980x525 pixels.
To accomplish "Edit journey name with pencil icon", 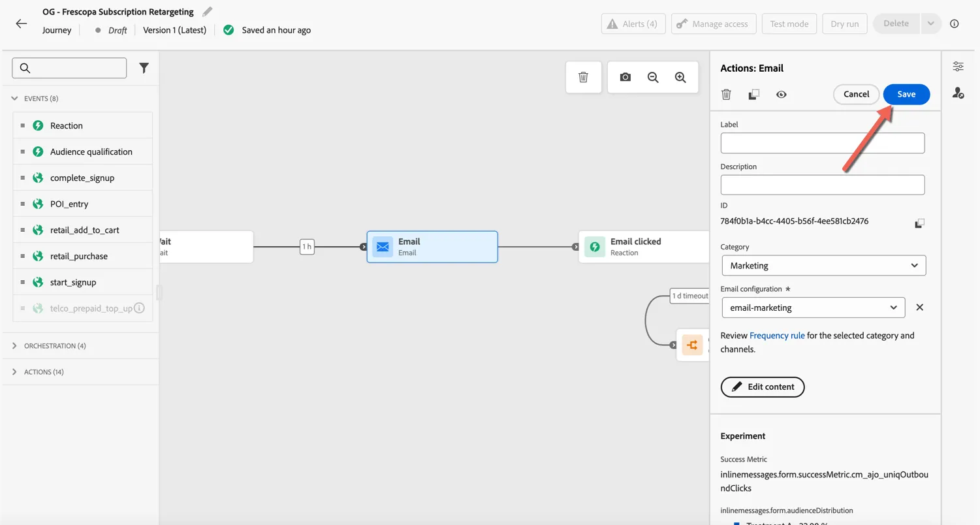I will (207, 12).
